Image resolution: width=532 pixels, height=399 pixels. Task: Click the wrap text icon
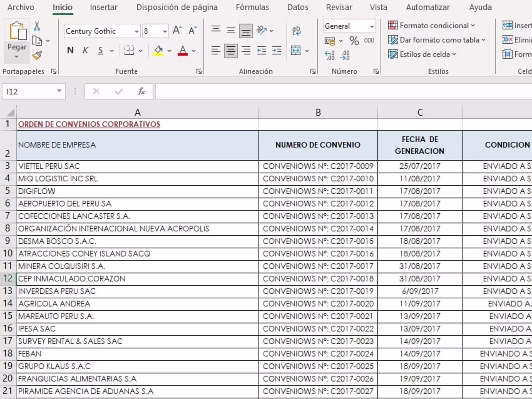point(297,30)
